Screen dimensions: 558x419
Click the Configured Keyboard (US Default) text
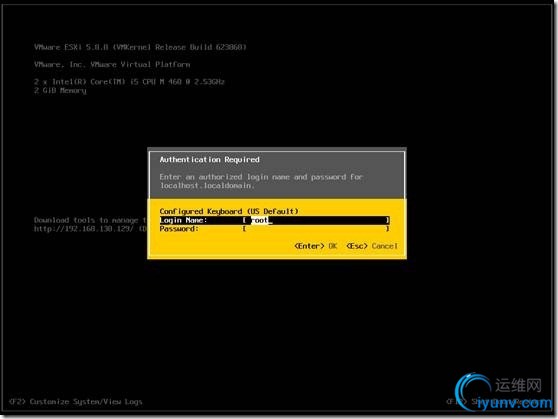(229, 211)
